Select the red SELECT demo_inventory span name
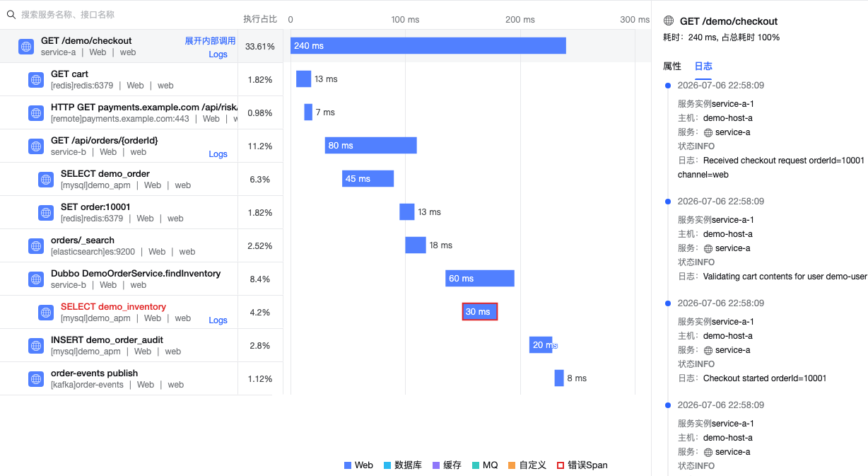 coord(114,307)
